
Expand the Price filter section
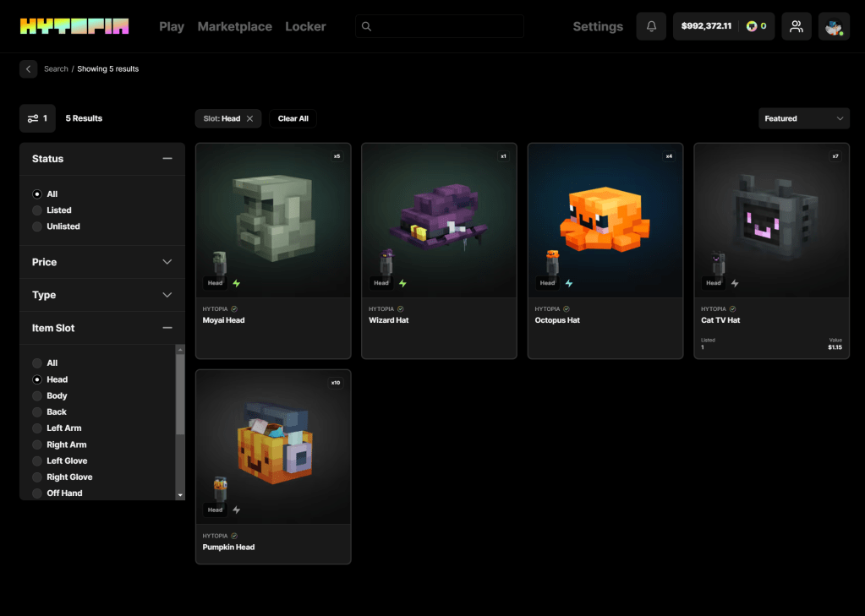click(x=101, y=262)
